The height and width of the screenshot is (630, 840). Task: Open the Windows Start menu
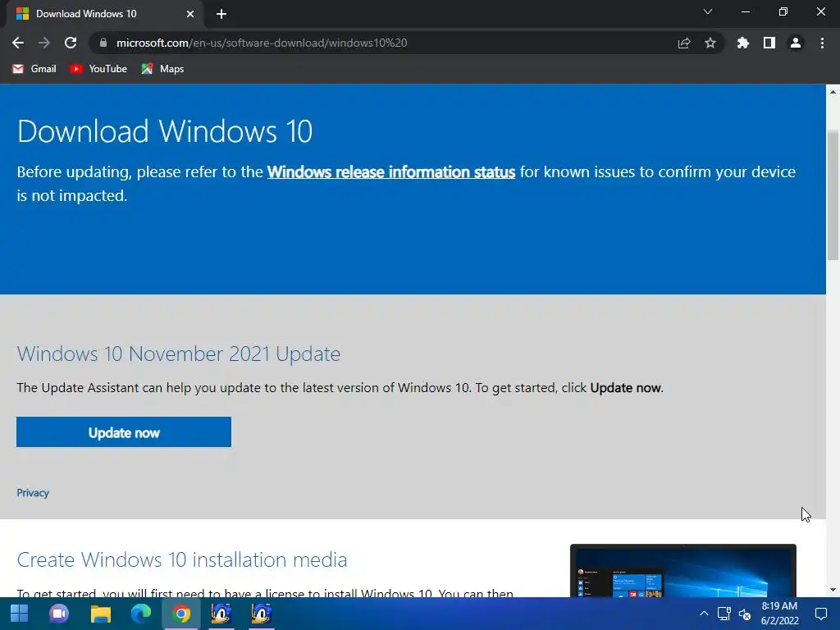coord(20,614)
